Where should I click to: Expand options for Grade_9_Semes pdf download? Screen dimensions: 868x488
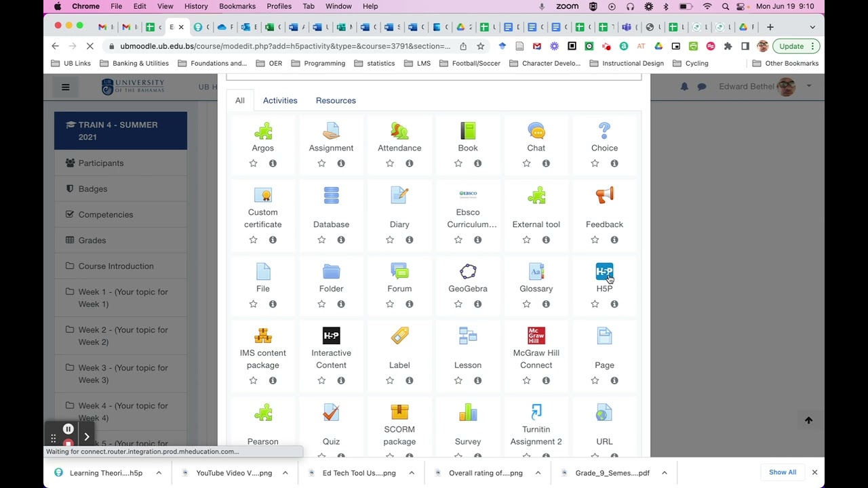(x=664, y=473)
